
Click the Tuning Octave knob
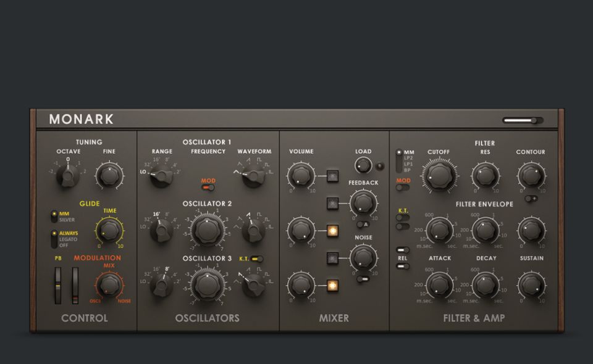click(68, 176)
